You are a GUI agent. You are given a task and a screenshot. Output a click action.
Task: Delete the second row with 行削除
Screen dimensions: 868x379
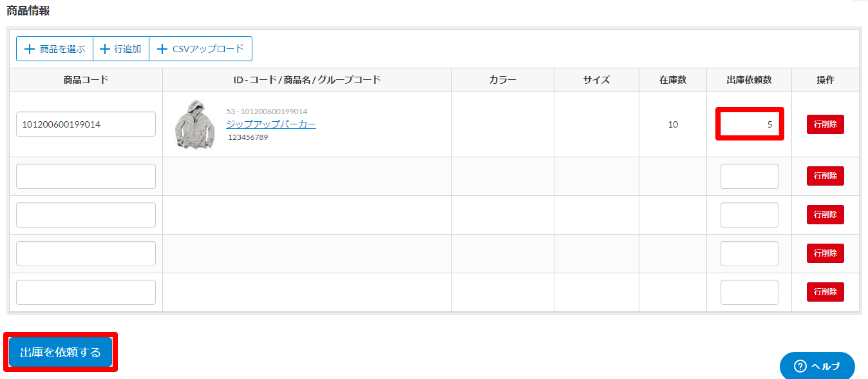825,176
